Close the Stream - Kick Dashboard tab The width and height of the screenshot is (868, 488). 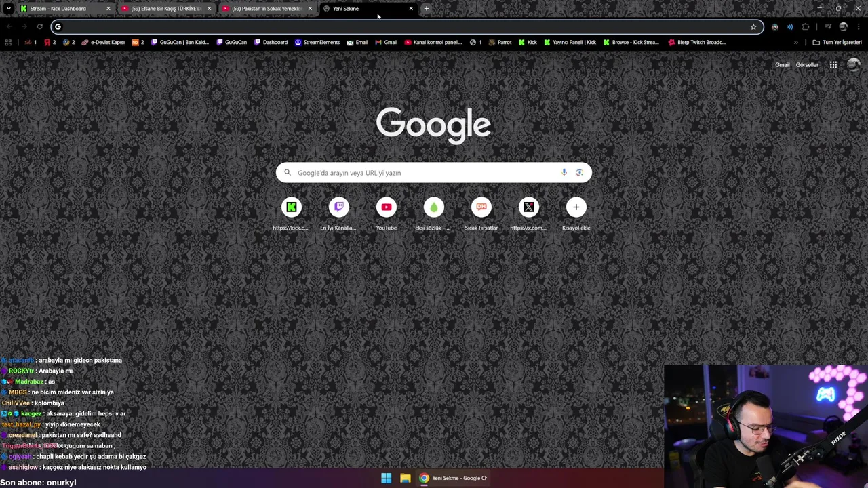[108, 8]
